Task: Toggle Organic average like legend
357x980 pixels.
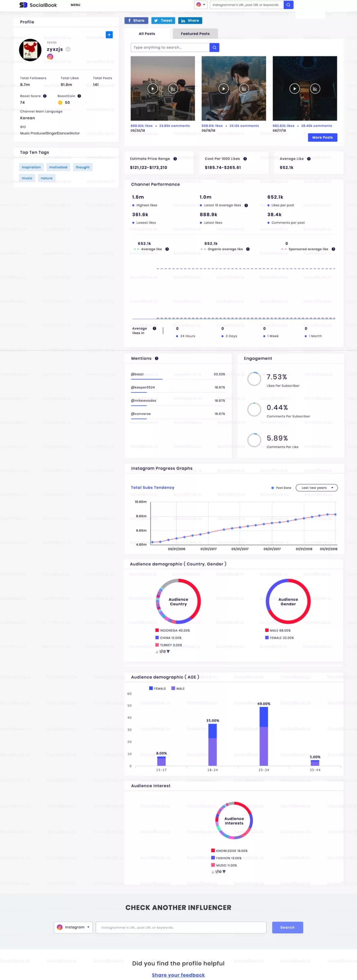Action: pos(222,249)
